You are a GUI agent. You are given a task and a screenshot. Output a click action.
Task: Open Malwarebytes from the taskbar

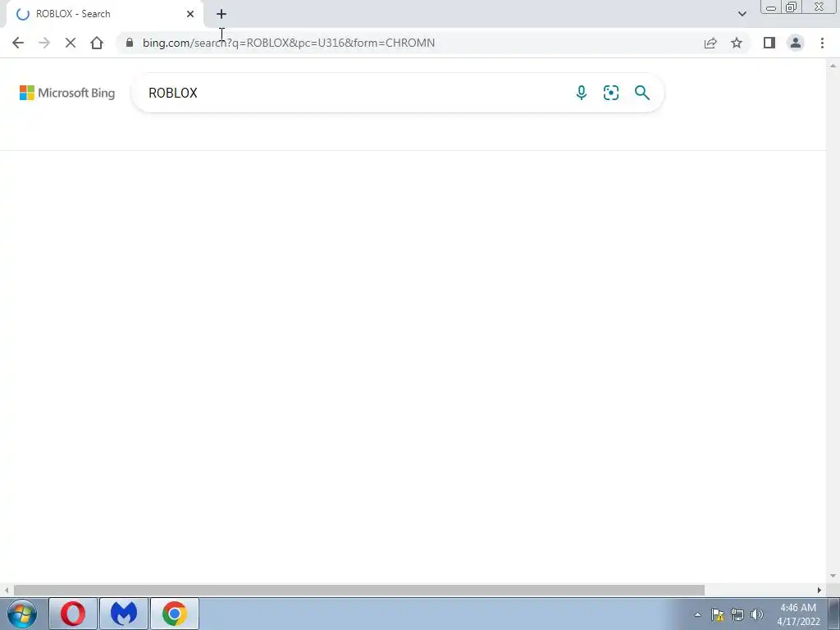click(124, 614)
